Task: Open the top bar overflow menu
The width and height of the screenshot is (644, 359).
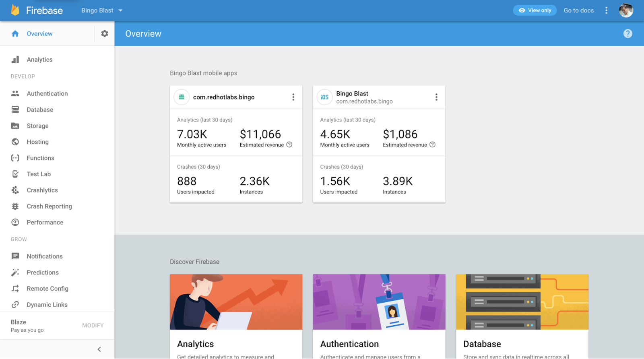Action: click(x=606, y=10)
